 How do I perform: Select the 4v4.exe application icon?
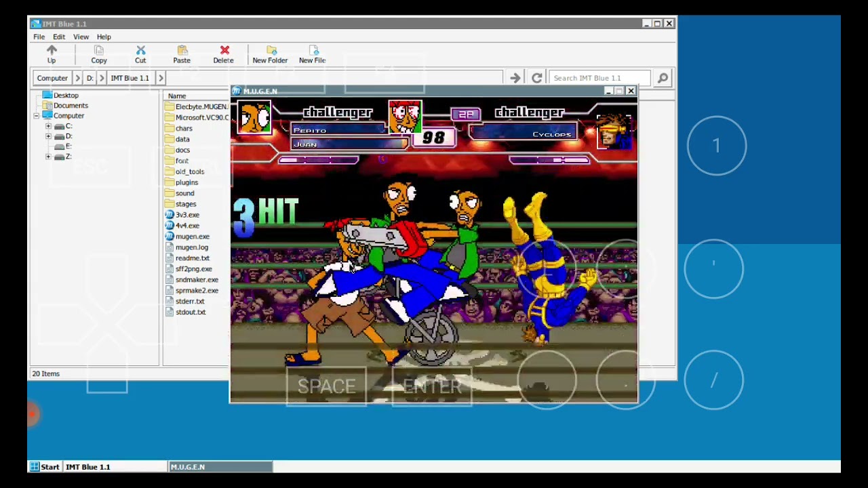(x=170, y=226)
